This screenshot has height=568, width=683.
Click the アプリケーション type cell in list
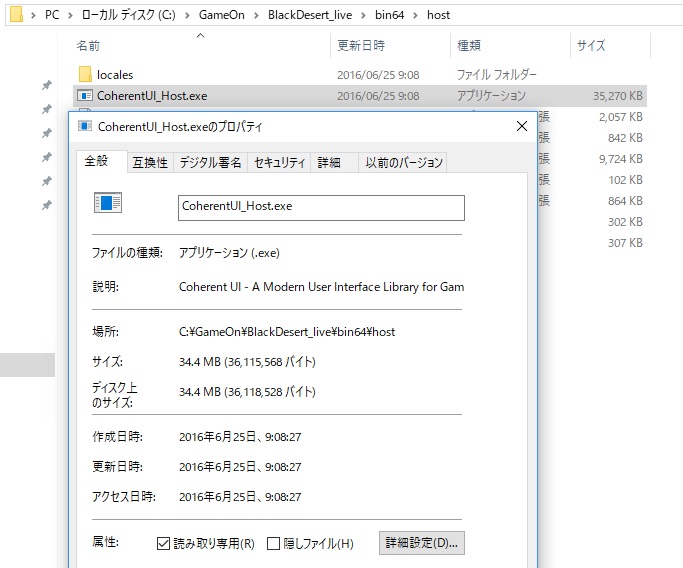pyautogui.click(x=491, y=95)
